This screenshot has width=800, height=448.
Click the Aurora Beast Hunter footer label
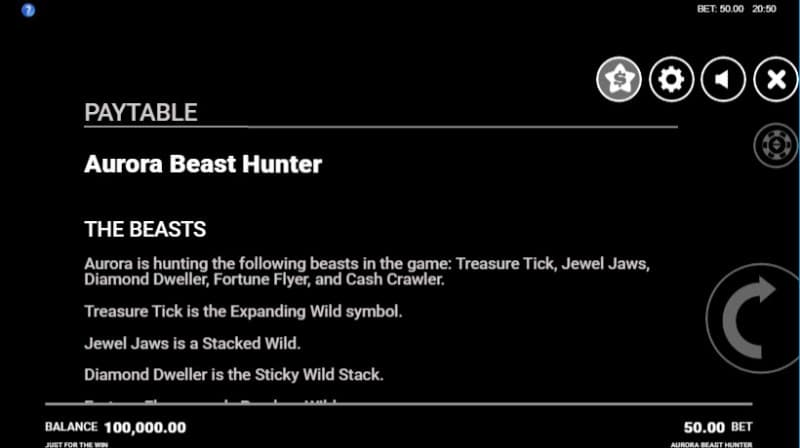[x=738, y=443]
